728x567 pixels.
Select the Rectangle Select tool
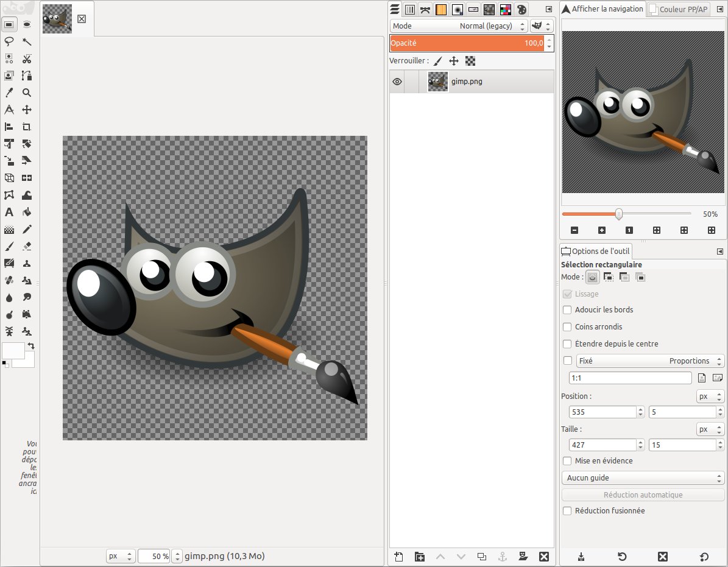coord(9,24)
